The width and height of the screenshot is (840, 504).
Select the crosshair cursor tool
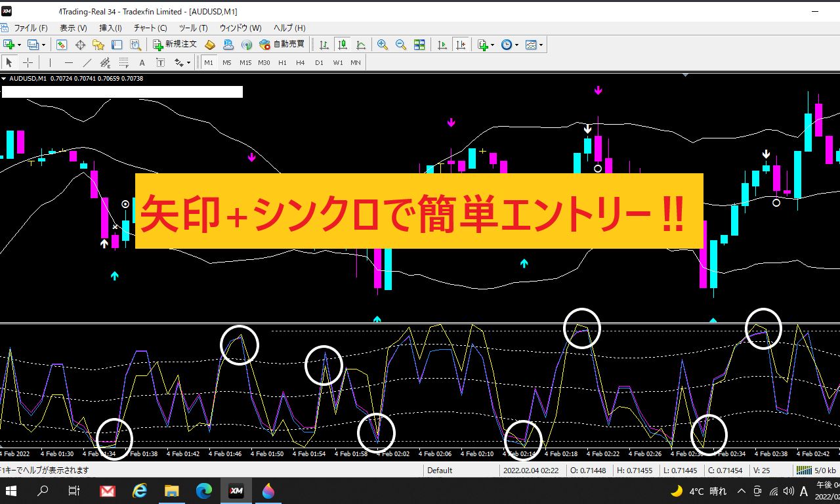tap(28, 62)
